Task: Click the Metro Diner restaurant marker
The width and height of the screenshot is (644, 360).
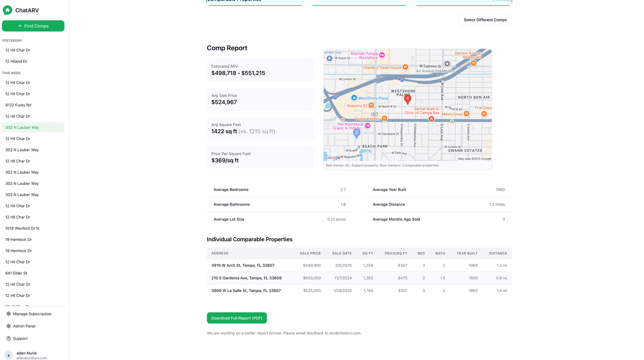Action: (x=466, y=114)
